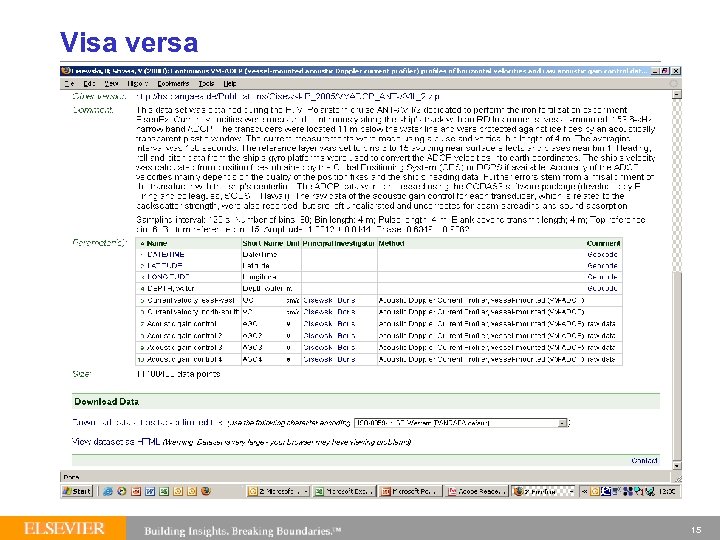
Task: Click the Download Data heading
Action: tap(107, 402)
